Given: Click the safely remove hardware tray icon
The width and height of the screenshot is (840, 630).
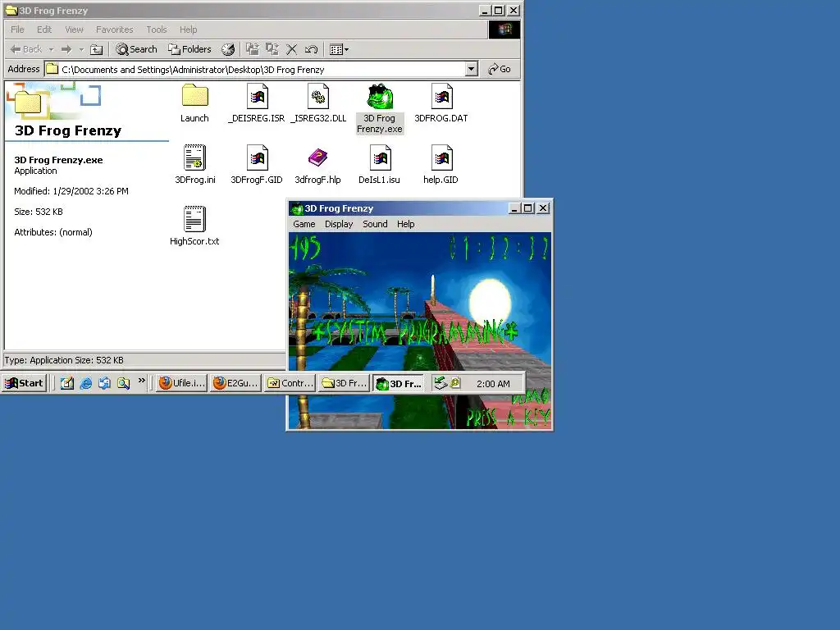Looking at the screenshot, I should (441, 383).
